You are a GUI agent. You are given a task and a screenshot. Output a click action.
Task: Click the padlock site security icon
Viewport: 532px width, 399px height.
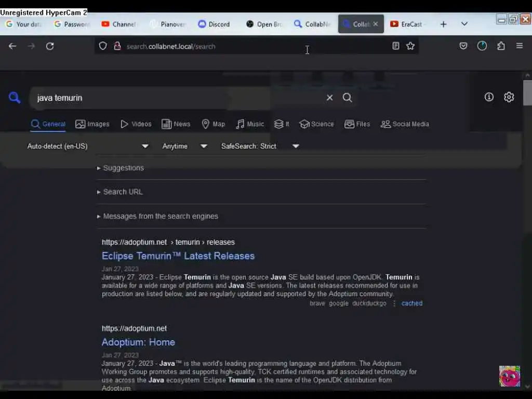[117, 46]
